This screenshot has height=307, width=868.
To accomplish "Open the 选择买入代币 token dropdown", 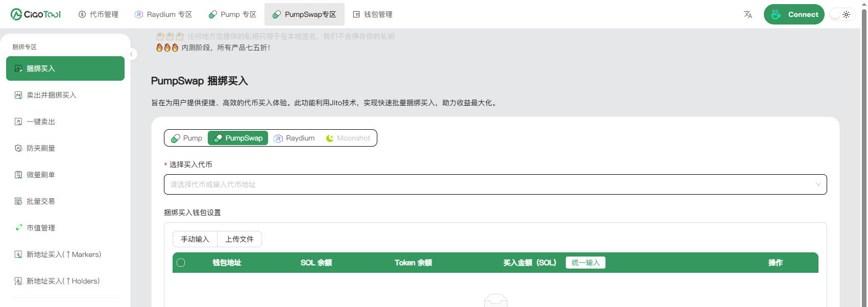I will (x=495, y=184).
